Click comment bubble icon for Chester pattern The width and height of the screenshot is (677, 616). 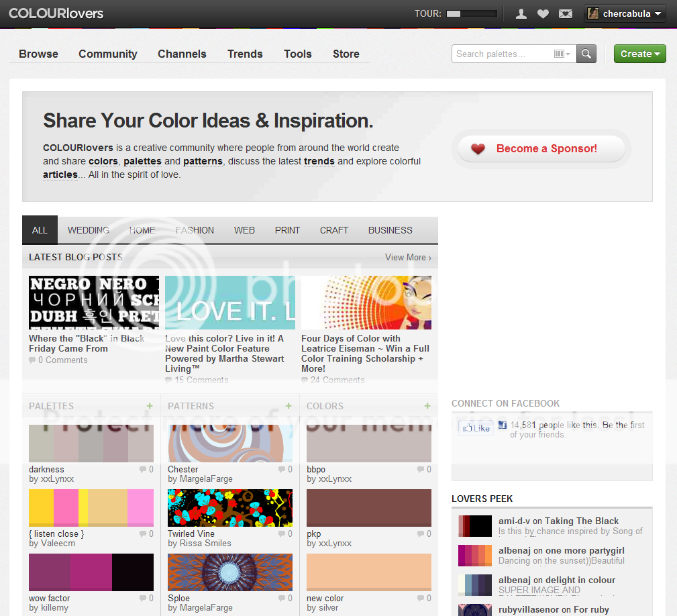pos(282,469)
